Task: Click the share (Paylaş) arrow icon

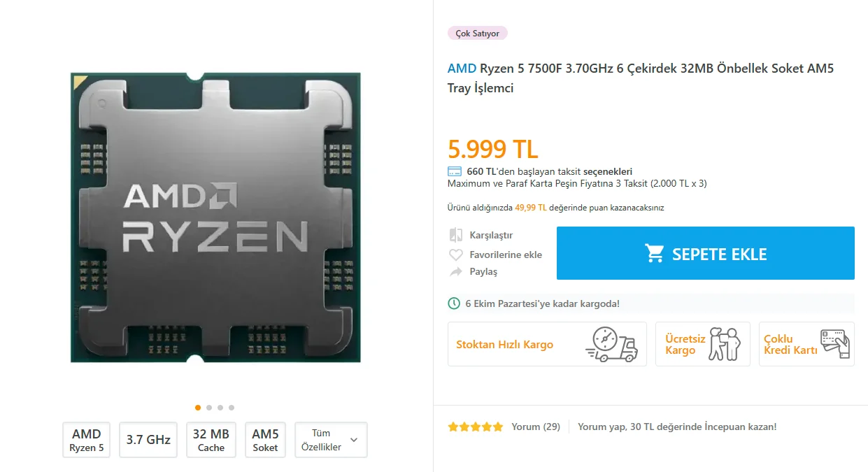Action: [456, 271]
